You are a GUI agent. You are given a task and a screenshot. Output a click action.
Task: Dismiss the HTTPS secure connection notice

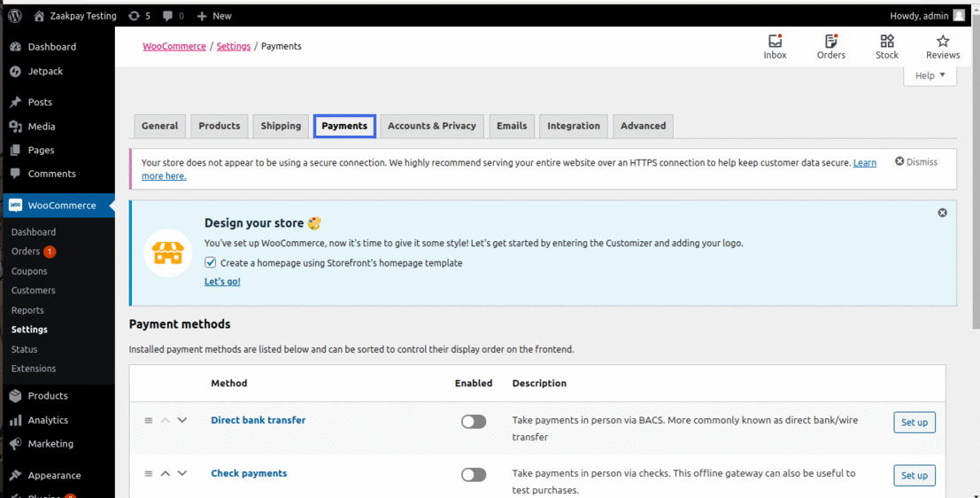916,161
